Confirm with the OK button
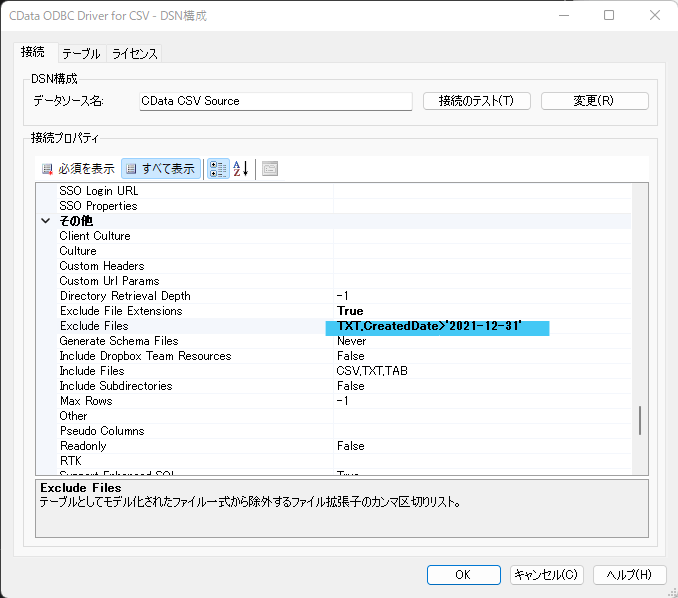 [x=464, y=575]
